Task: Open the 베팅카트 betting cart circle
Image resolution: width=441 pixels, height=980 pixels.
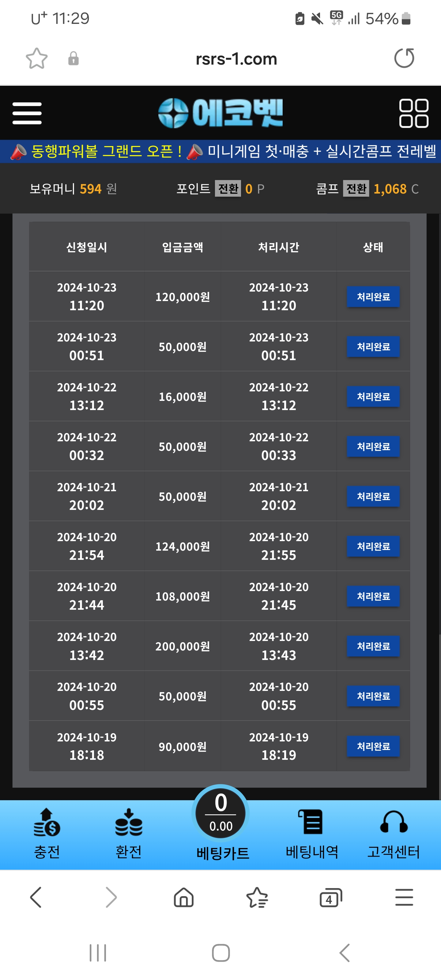Action: (x=221, y=813)
